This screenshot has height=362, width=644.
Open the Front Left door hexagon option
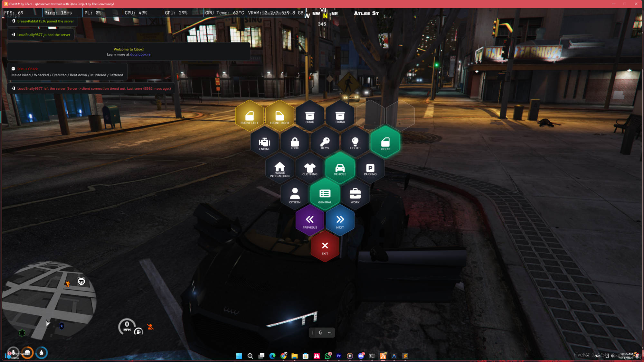(x=250, y=116)
